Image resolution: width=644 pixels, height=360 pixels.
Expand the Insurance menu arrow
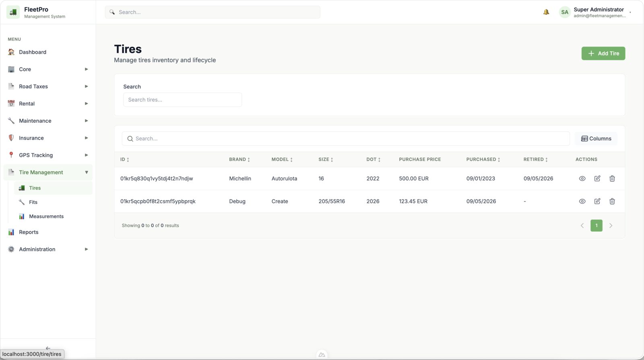pos(86,138)
